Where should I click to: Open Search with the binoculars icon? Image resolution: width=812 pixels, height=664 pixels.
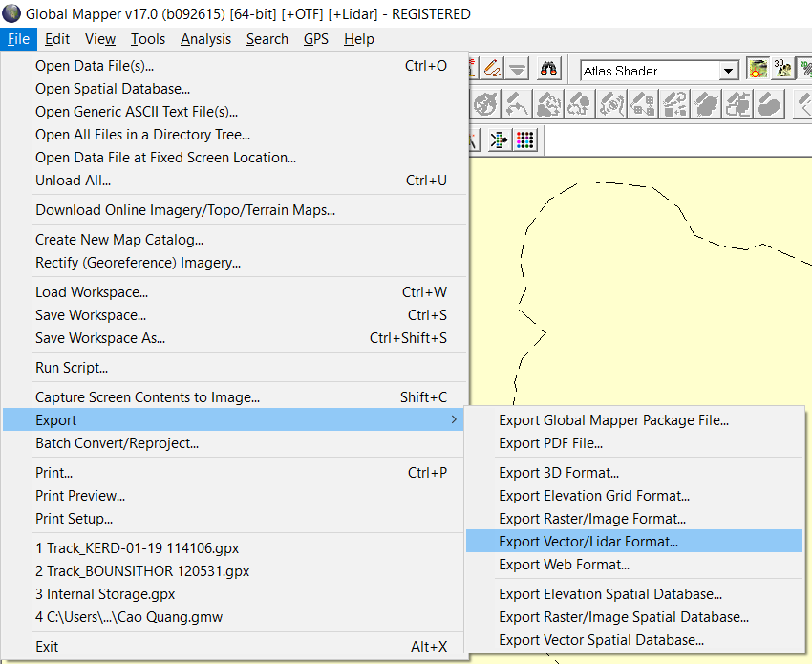548,69
